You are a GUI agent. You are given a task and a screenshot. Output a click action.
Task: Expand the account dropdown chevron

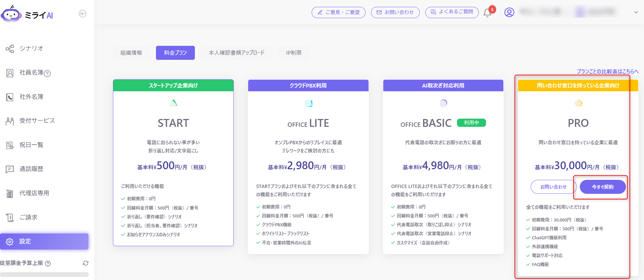point(636,12)
